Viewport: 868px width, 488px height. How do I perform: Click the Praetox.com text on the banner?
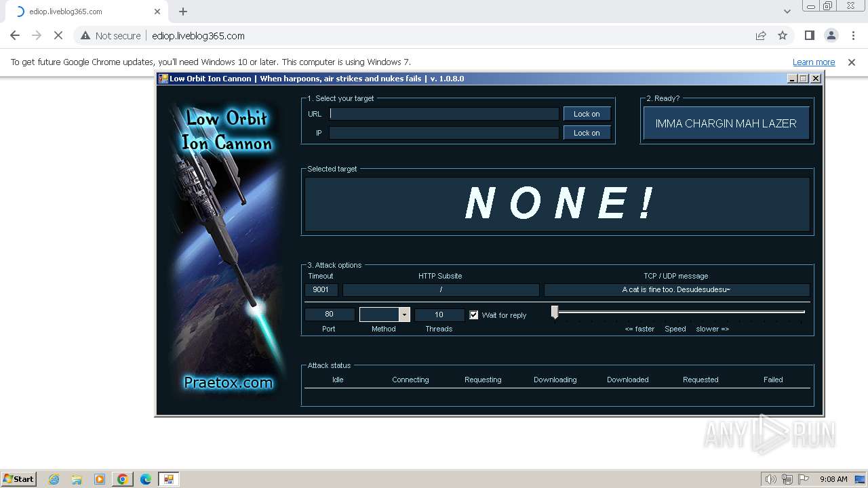[x=228, y=382]
